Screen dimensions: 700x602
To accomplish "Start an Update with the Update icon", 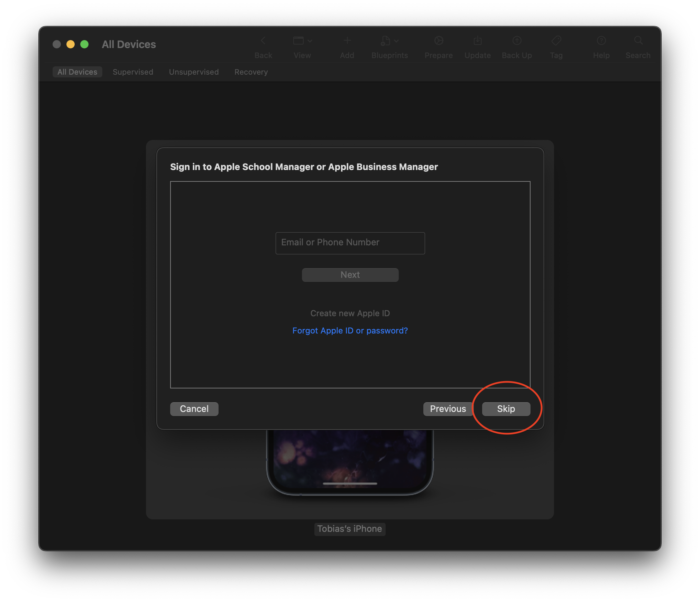I will pyautogui.click(x=477, y=40).
